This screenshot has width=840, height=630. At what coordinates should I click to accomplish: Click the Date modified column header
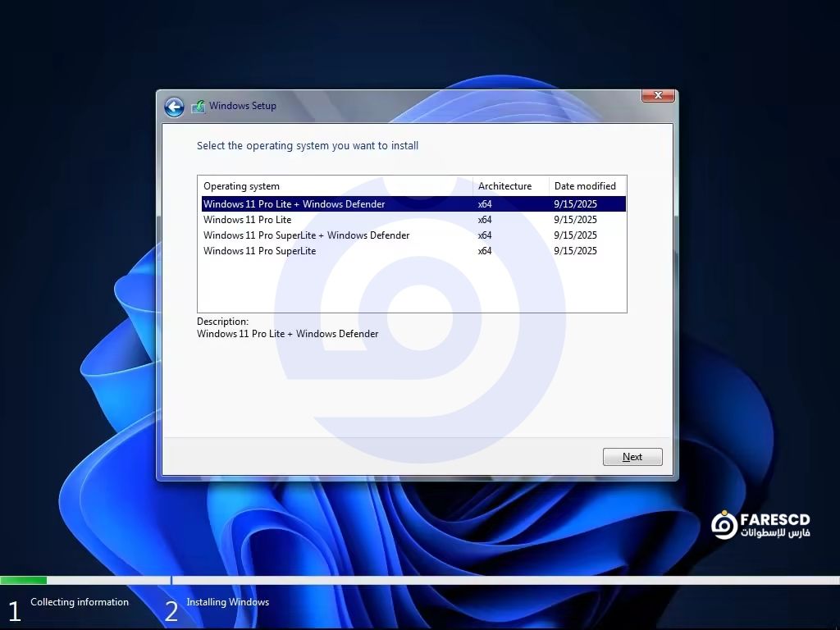(x=585, y=186)
